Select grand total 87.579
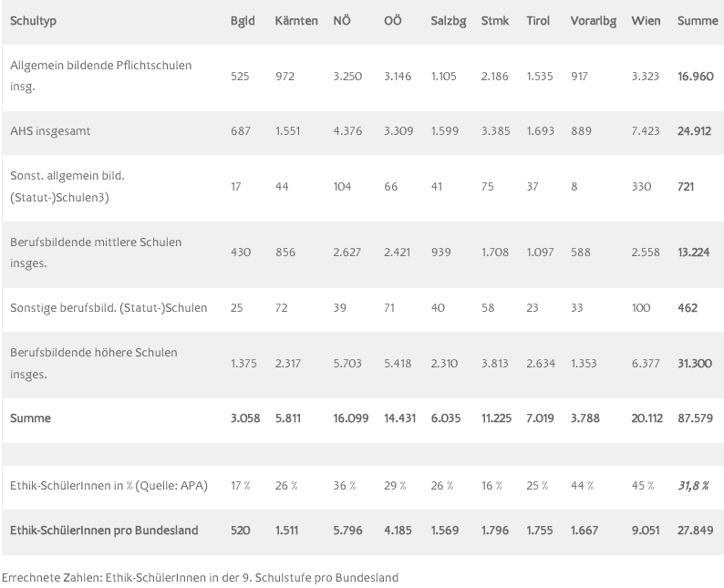The image size is (724, 588). 695,418
